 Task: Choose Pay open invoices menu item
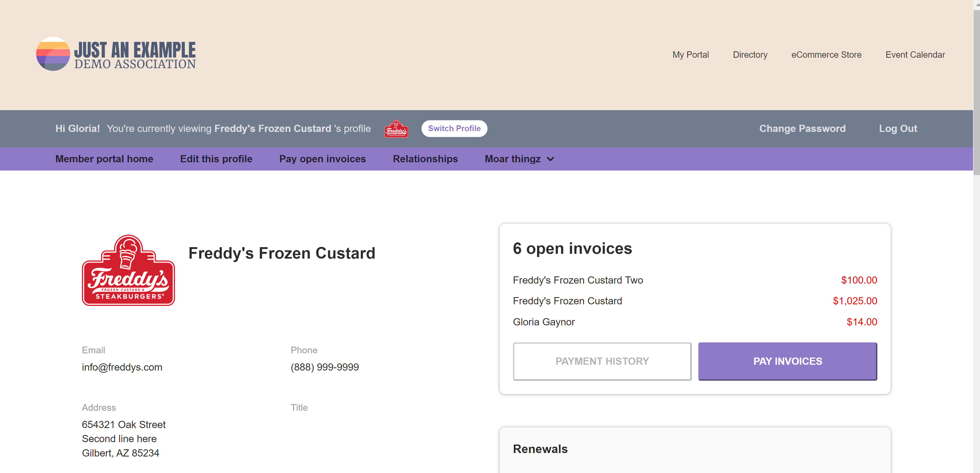322,159
